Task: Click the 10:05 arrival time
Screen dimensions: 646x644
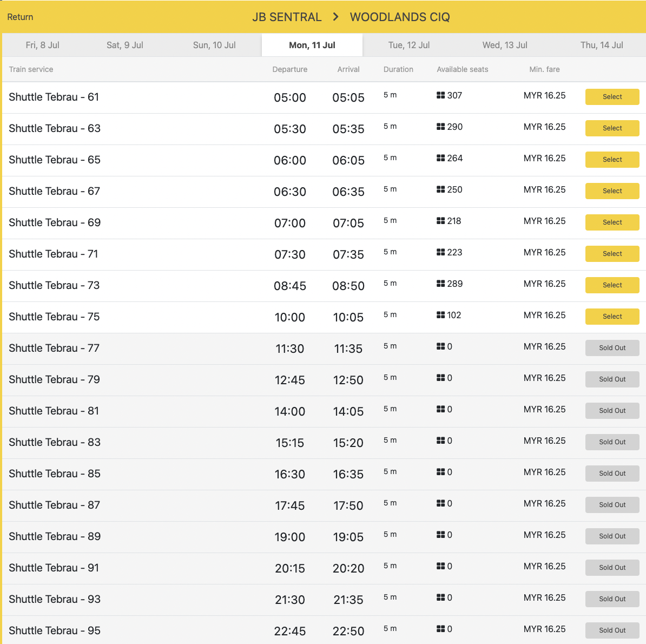Action: click(x=348, y=317)
